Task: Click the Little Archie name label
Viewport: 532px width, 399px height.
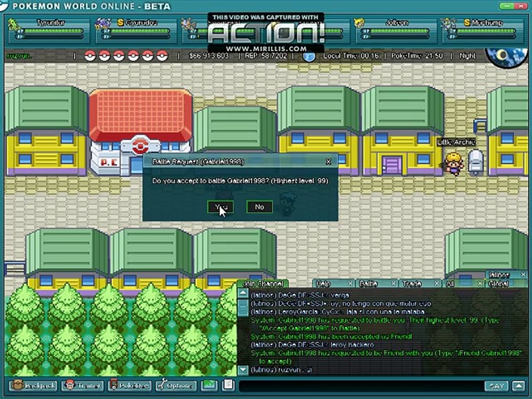Action: [x=456, y=142]
